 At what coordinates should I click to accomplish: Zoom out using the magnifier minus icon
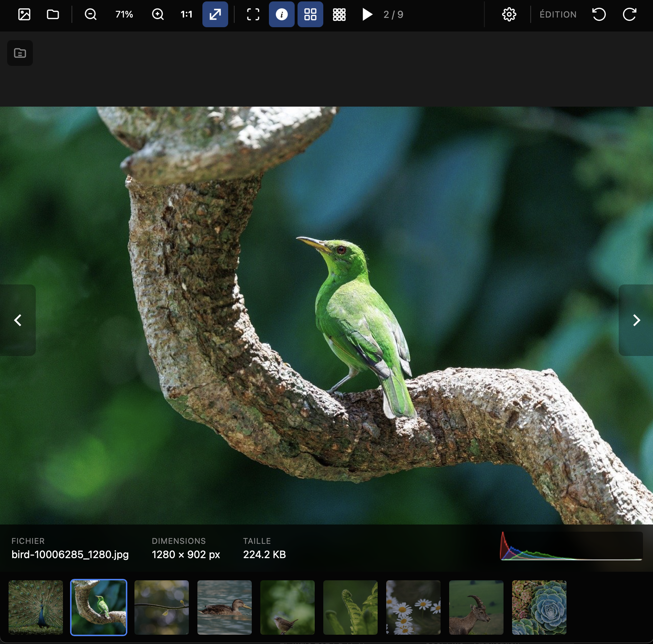click(x=90, y=14)
